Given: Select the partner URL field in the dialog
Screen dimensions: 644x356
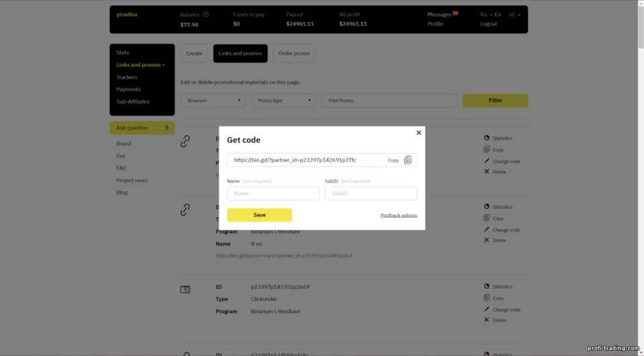Looking at the screenshot, I should tap(322, 160).
